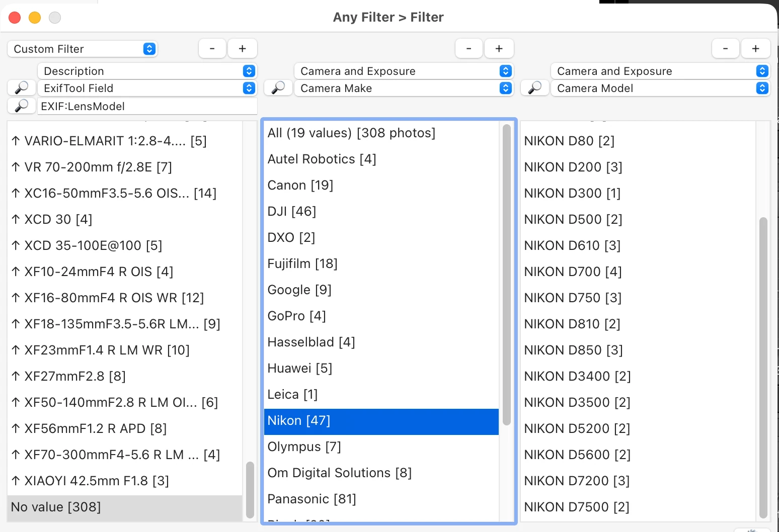This screenshot has height=532, width=779.
Task: Click the minus button above the Camera Make column
Action: (469, 49)
